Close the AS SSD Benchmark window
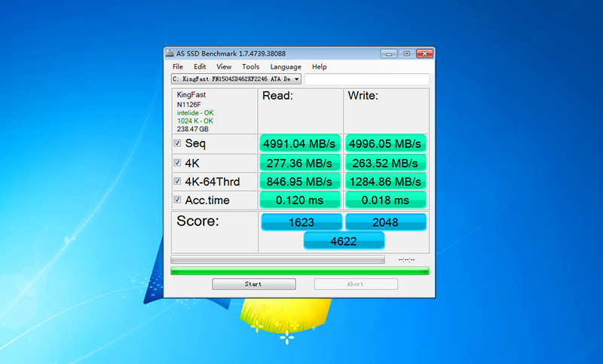603x364 pixels. [x=424, y=54]
